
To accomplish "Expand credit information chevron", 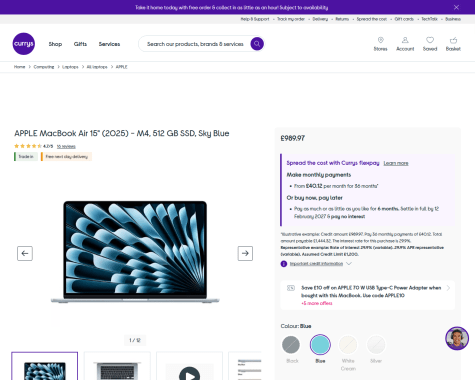I will pyautogui.click(x=349, y=264).
